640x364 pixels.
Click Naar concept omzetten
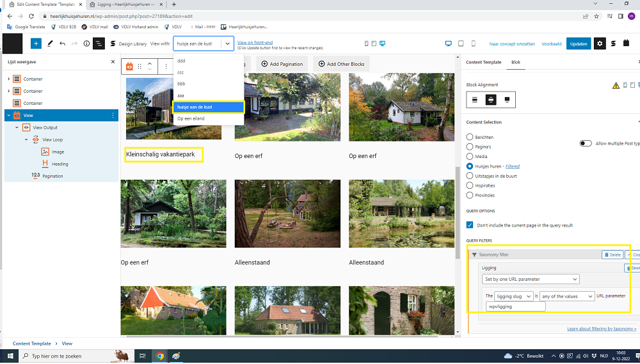point(512,44)
